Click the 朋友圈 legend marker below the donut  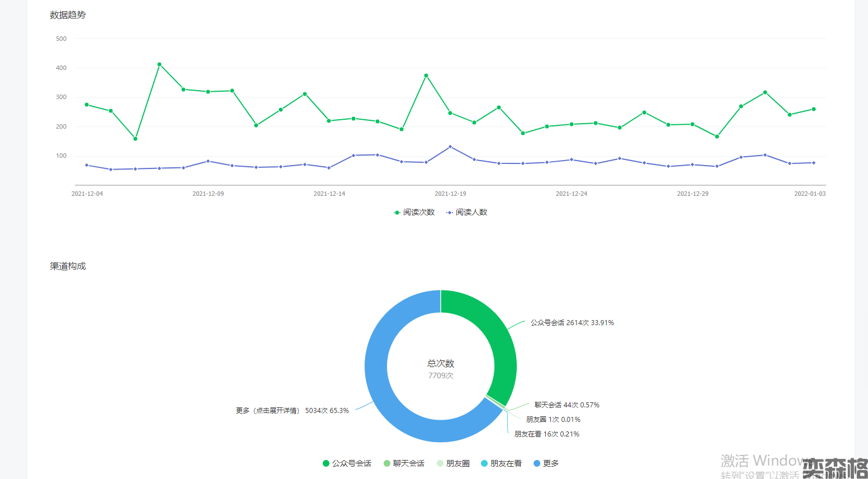tap(453, 463)
